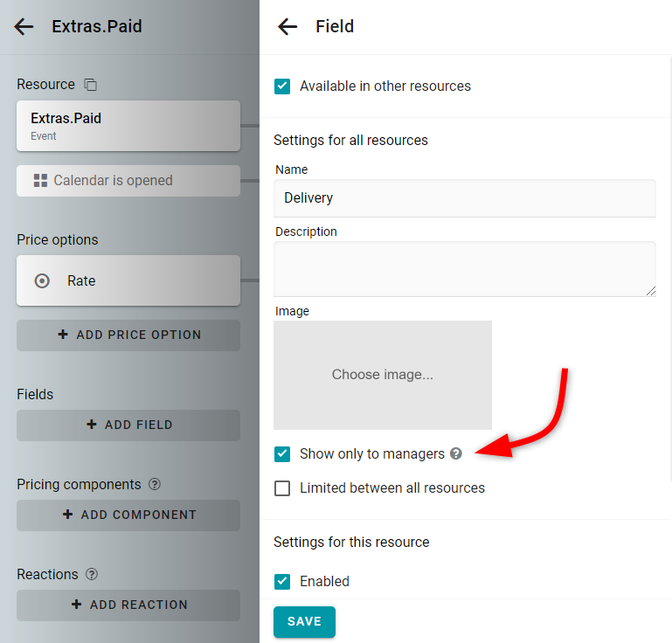Add a new price option
Image resolution: width=672 pixels, height=643 pixels.
click(128, 335)
